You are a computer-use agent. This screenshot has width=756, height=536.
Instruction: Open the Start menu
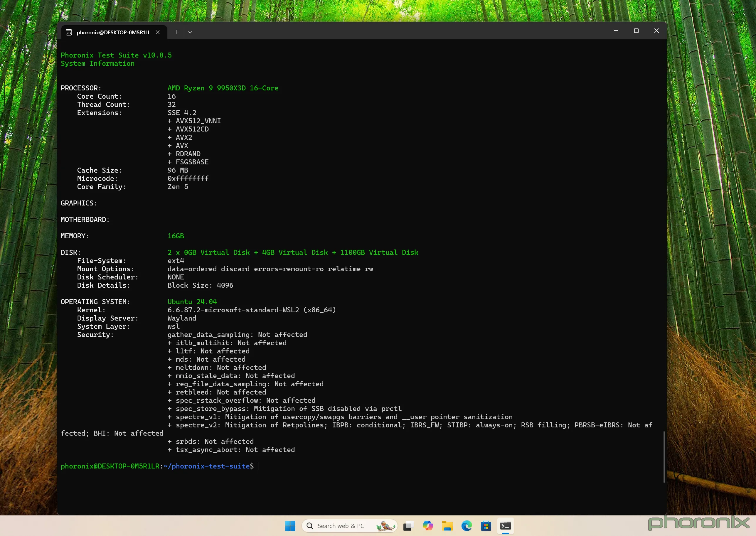click(x=290, y=525)
